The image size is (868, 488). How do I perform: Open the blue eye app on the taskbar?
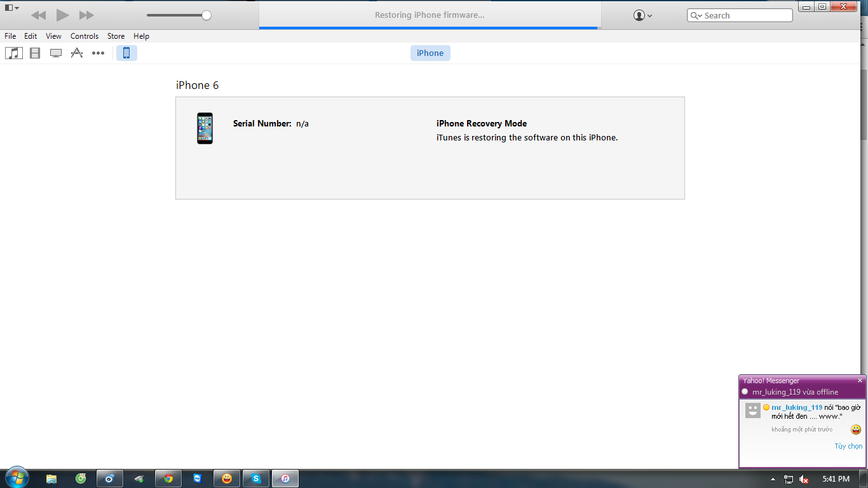point(110,478)
